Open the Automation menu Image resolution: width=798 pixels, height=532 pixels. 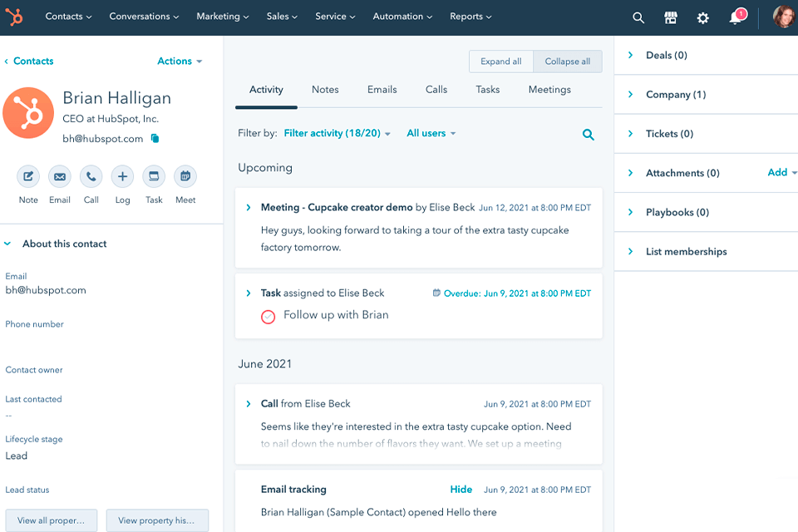(402, 17)
